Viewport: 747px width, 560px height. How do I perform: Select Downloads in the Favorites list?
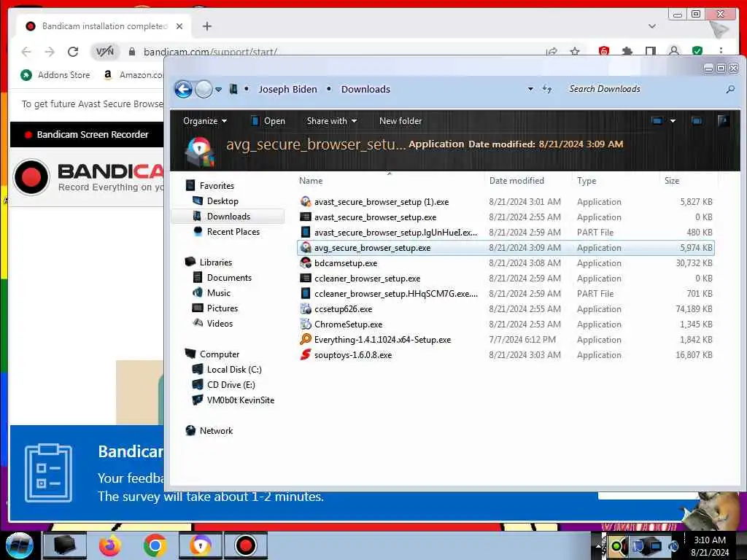(228, 216)
